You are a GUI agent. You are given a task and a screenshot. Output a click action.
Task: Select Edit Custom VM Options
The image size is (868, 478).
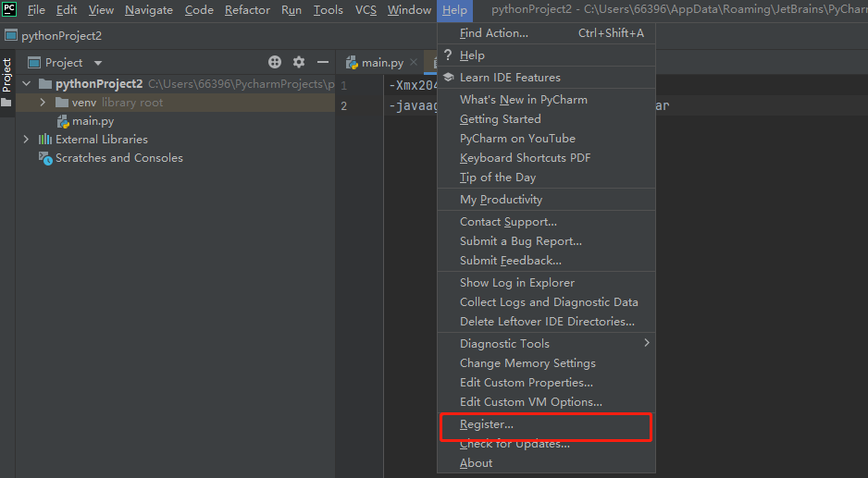pos(531,402)
